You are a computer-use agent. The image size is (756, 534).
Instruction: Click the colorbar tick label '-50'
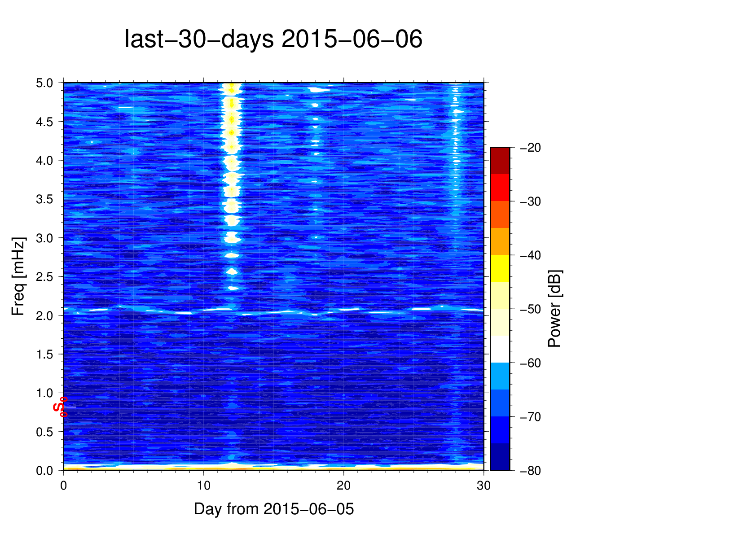[530, 309]
